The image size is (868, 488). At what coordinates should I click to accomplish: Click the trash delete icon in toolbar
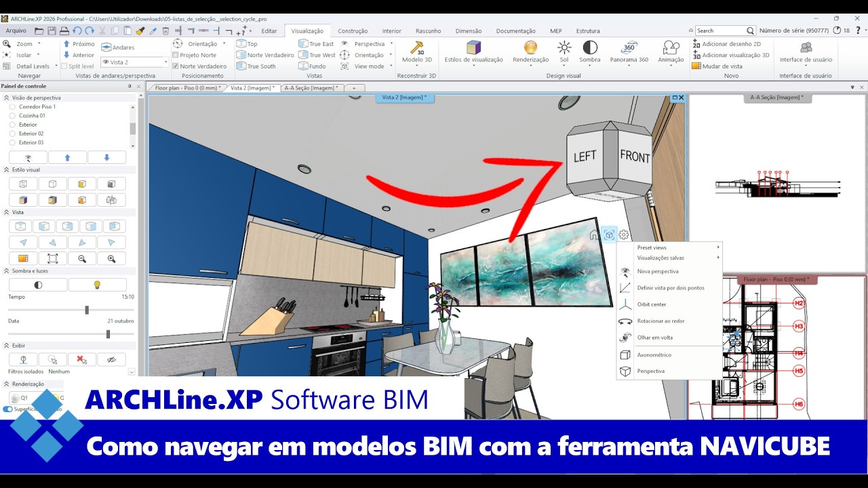[166, 30]
